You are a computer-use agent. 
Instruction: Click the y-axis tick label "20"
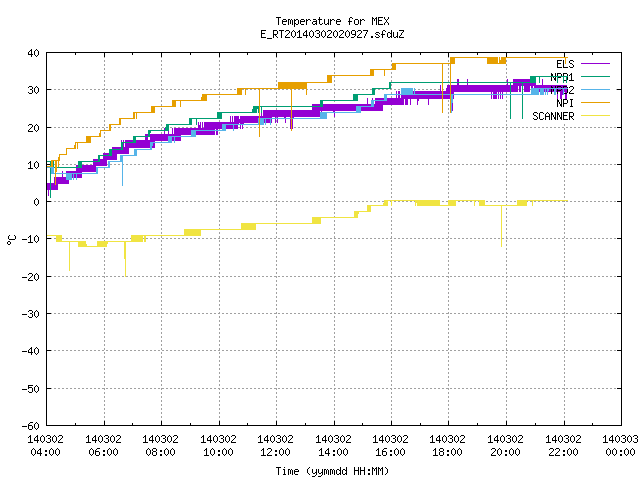(33, 128)
